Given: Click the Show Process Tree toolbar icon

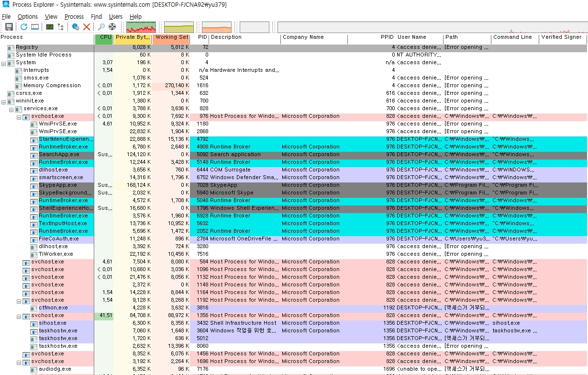Looking at the screenshot, I should [x=61, y=27].
